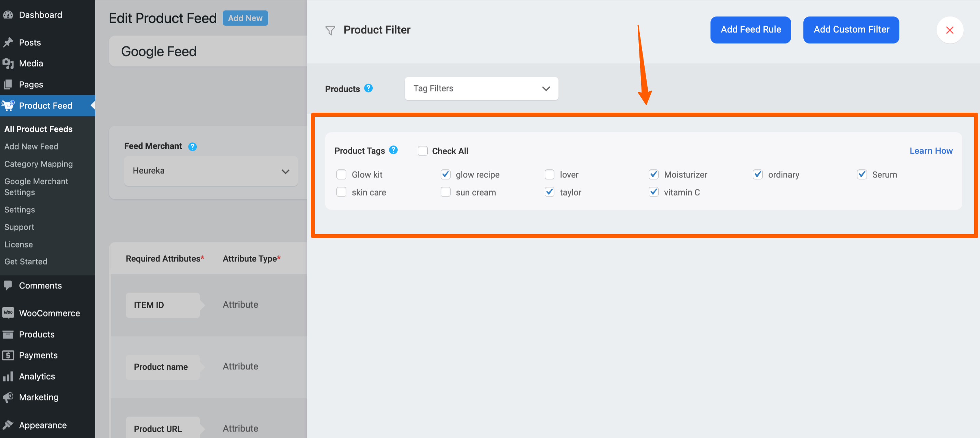Click the Products help question mark icon
Image resolution: width=980 pixels, height=438 pixels.
[x=368, y=88]
